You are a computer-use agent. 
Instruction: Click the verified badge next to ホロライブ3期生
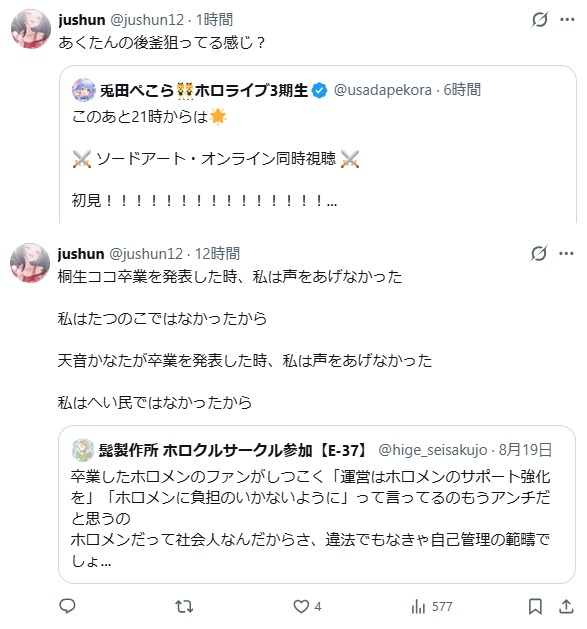click(320, 91)
